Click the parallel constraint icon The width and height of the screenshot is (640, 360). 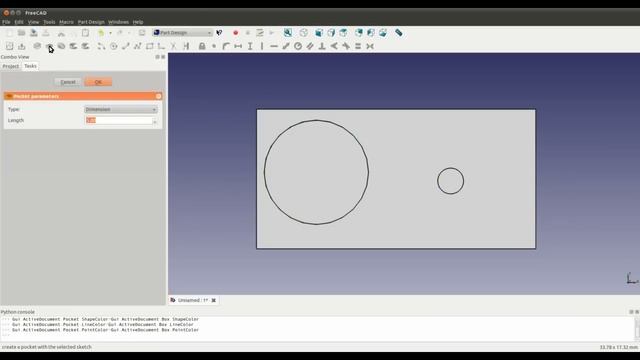click(x=310, y=46)
